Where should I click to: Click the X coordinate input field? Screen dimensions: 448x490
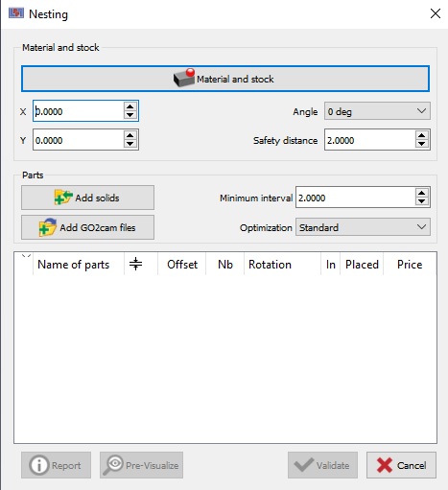(79, 111)
